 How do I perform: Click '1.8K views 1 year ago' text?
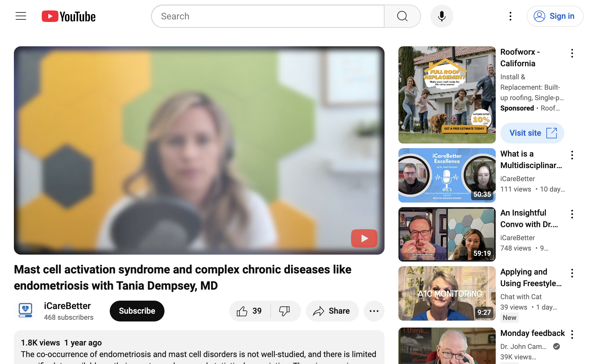click(x=61, y=343)
